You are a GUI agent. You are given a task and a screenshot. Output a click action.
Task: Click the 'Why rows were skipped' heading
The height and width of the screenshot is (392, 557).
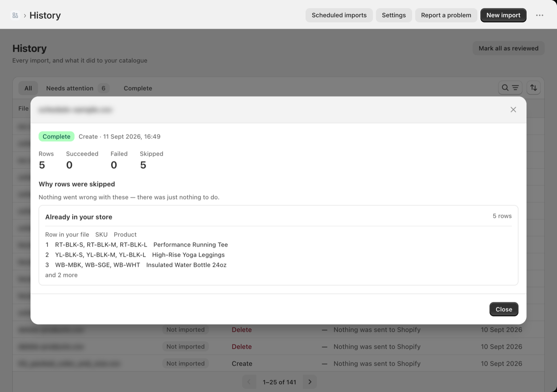point(77,184)
